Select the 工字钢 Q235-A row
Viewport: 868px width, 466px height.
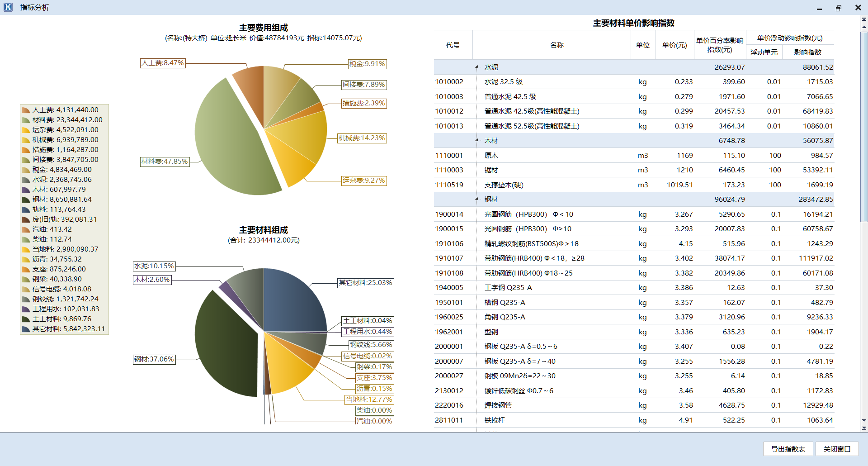pyautogui.click(x=634, y=288)
